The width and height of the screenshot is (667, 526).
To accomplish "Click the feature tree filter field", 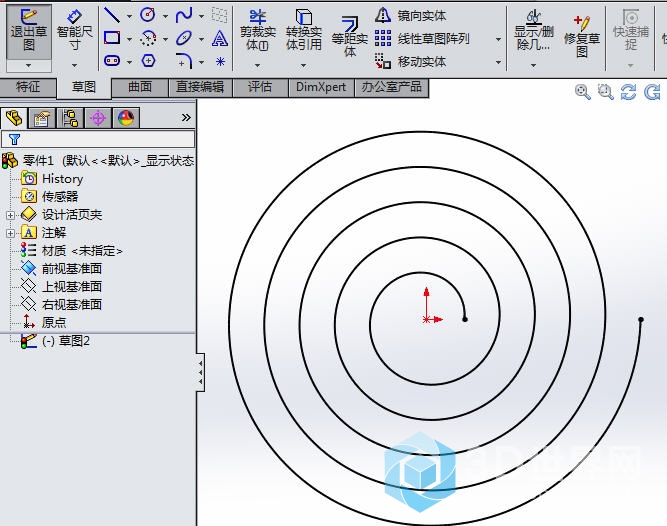I will [x=100, y=139].
